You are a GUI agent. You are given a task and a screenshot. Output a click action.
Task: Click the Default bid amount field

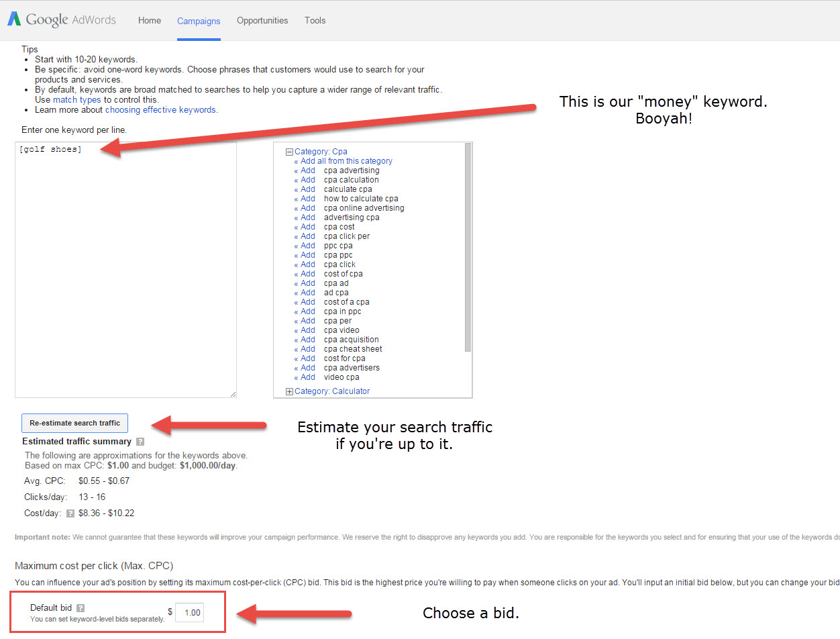tap(190, 612)
